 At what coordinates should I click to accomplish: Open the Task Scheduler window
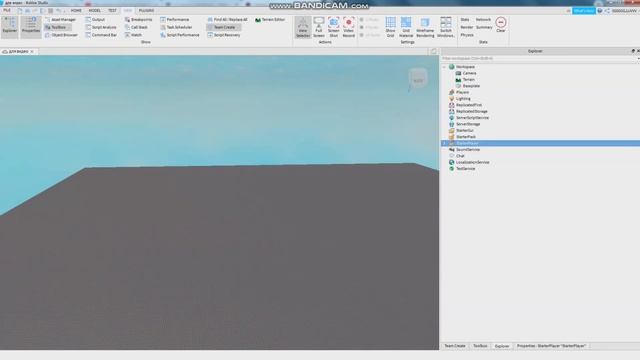(176, 27)
